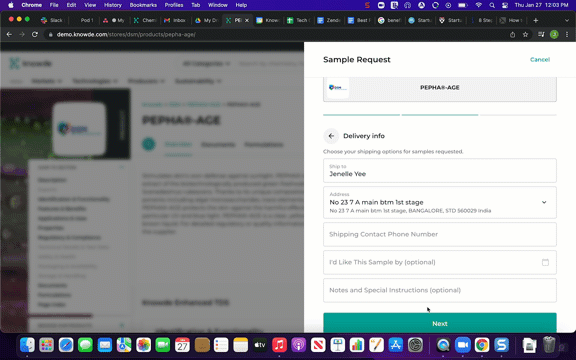
Task: Switch to the Slack tab
Action: [x=52, y=20]
